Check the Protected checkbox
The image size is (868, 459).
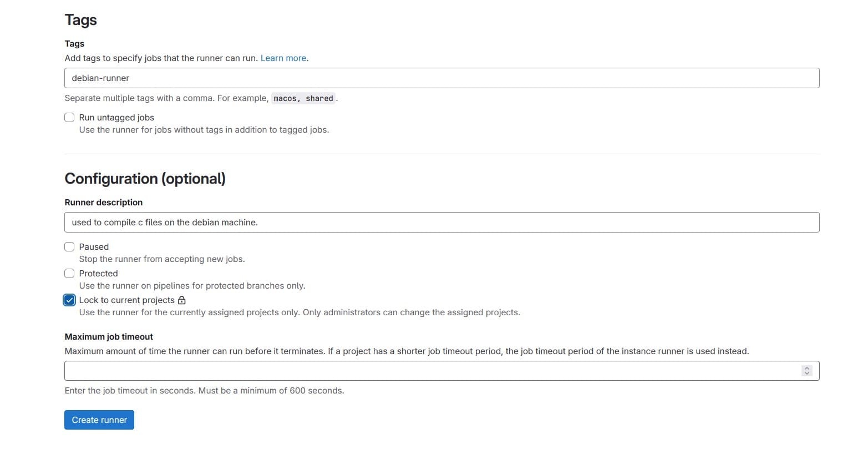point(69,273)
